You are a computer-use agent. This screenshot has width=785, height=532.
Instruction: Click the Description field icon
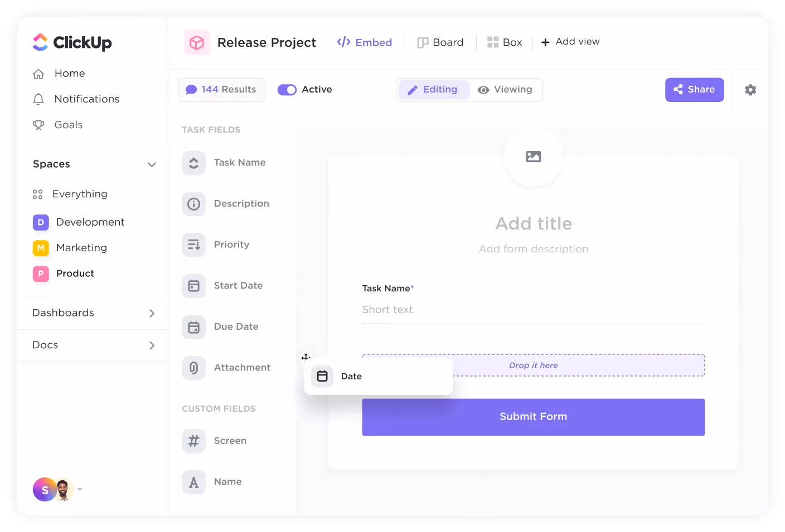(x=193, y=204)
